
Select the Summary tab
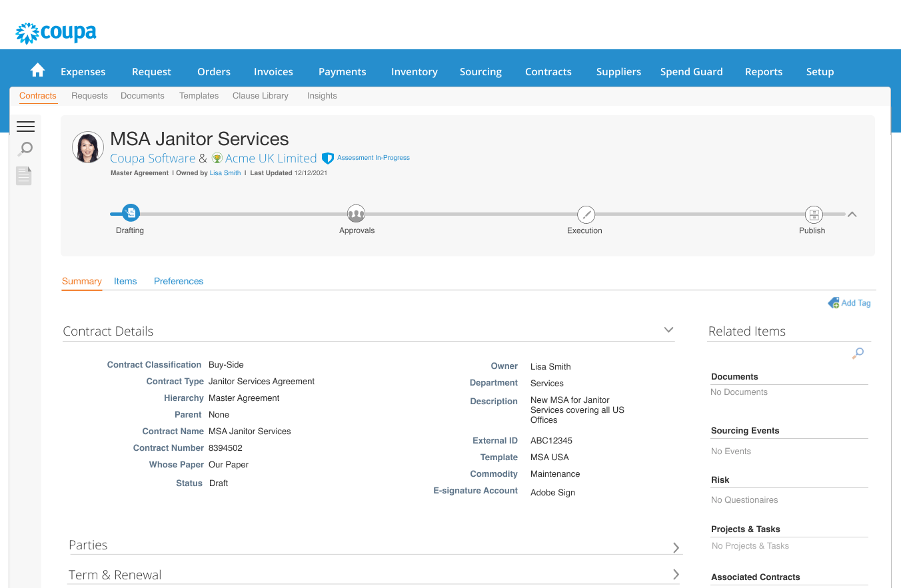coord(82,281)
